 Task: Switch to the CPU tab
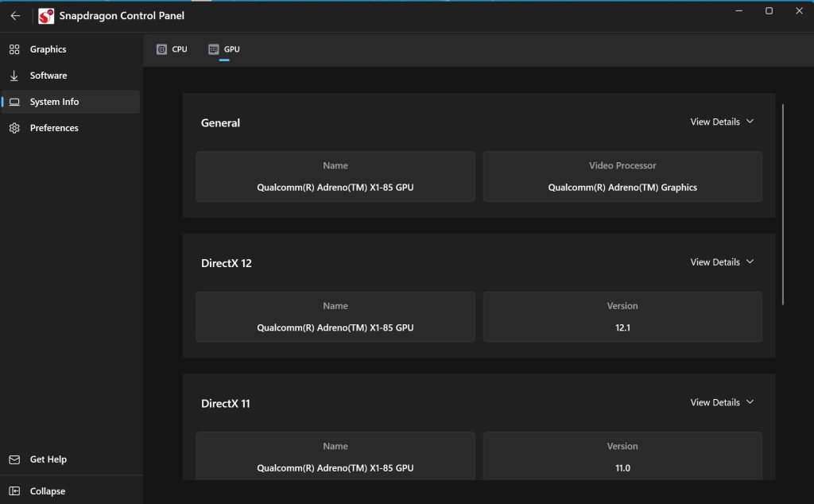tap(172, 48)
